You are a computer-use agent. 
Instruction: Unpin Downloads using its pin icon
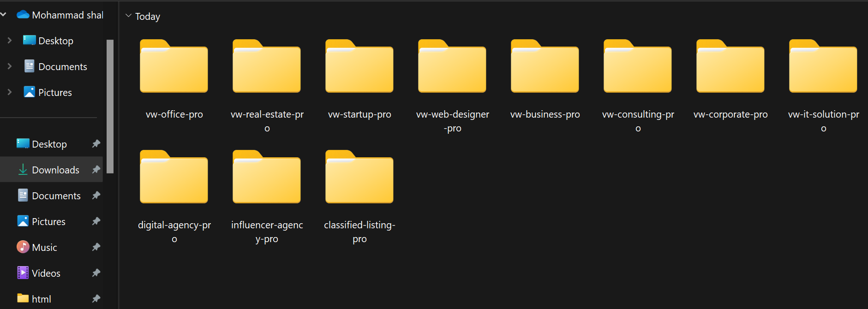96,170
